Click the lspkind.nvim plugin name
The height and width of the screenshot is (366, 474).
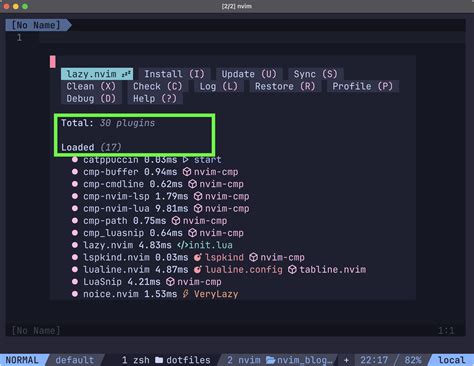pos(116,258)
